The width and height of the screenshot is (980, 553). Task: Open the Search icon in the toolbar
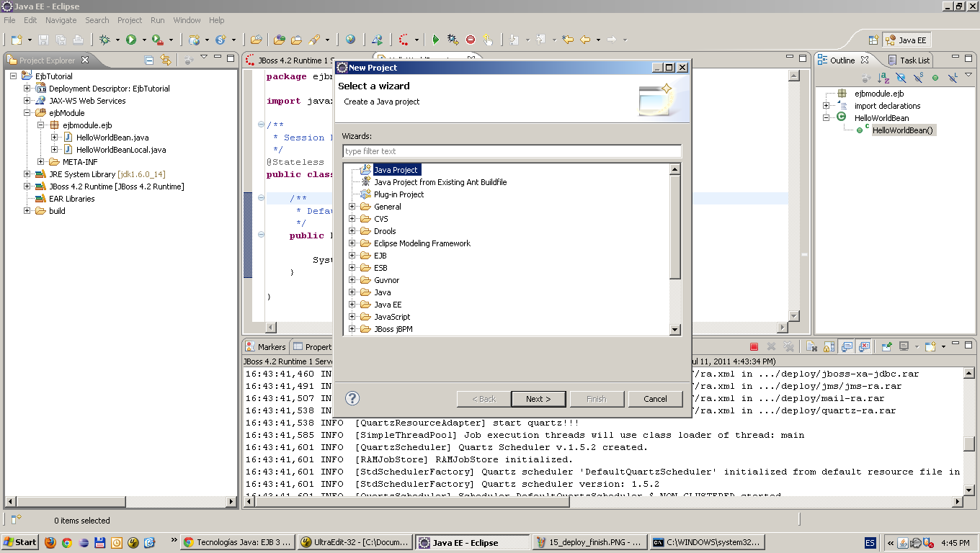coord(313,40)
